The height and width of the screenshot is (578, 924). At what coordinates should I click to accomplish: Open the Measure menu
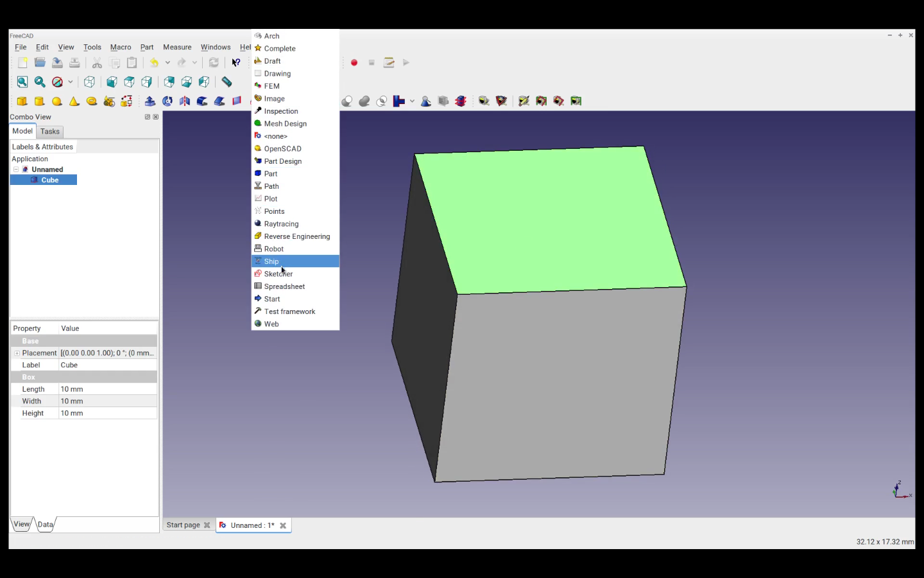coord(177,48)
